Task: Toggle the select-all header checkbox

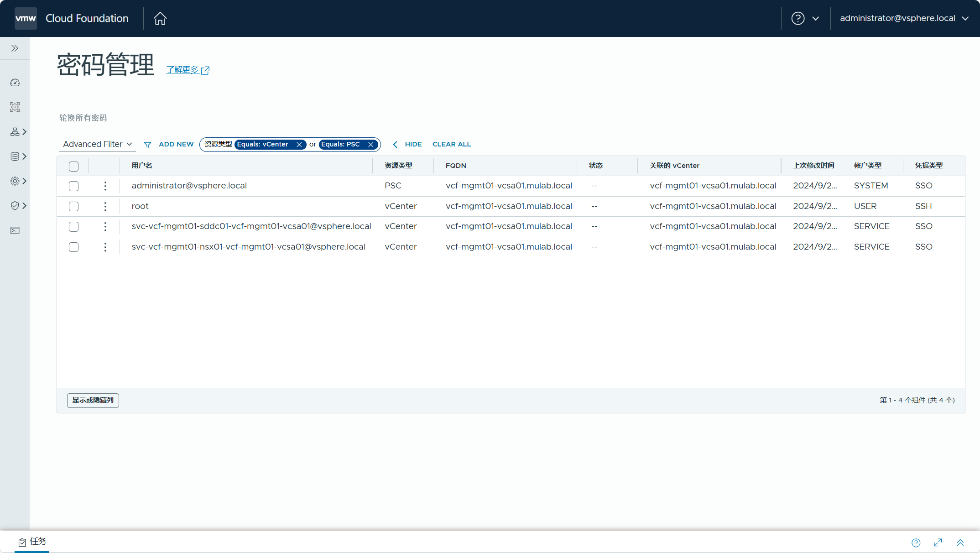Action: [x=73, y=167]
